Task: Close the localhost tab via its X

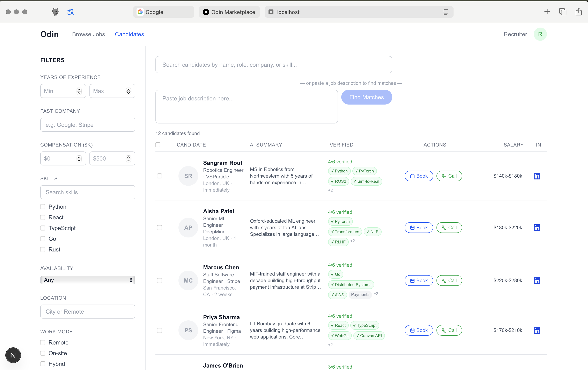Action: coord(271,12)
